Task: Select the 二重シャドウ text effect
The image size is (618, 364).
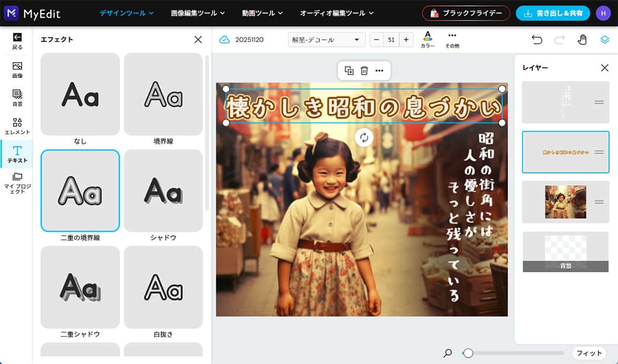Action: click(x=80, y=287)
